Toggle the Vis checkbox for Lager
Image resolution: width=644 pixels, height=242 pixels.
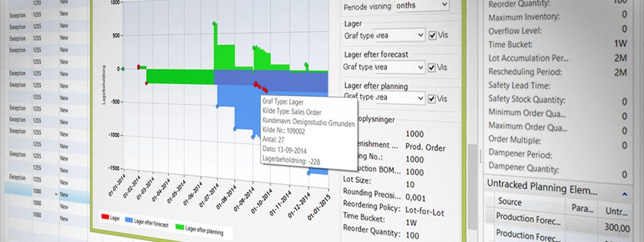click(x=432, y=36)
